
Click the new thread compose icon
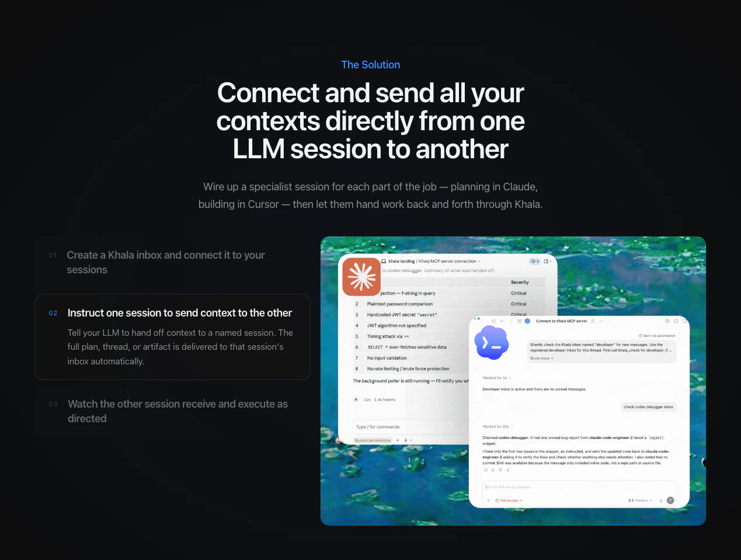pos(520,321)
